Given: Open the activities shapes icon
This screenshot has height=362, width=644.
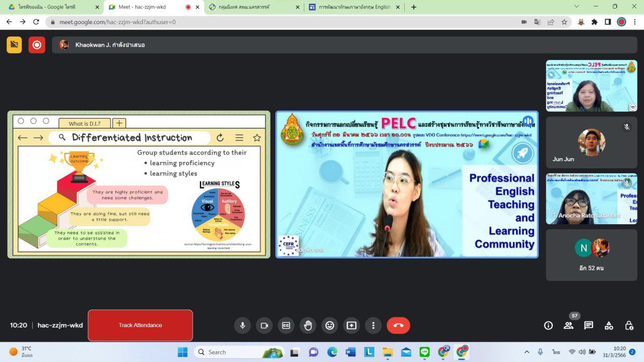Looking at the screenshot, I should 609,325.
